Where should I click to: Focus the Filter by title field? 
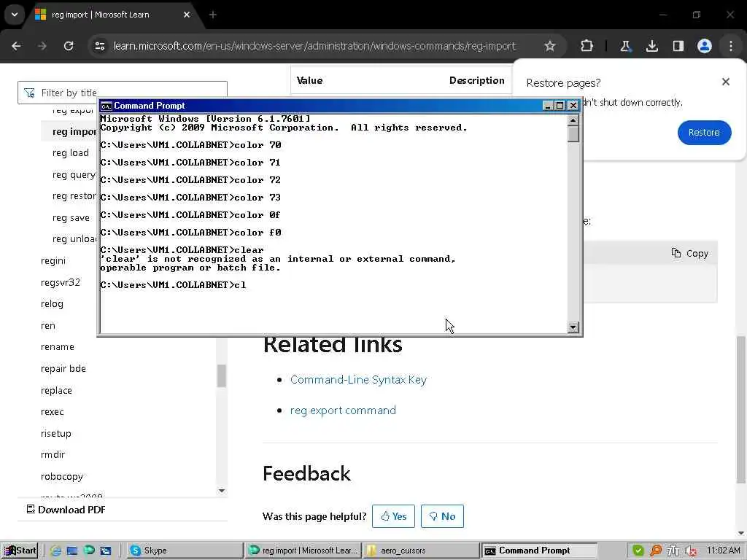pos(123,93)
